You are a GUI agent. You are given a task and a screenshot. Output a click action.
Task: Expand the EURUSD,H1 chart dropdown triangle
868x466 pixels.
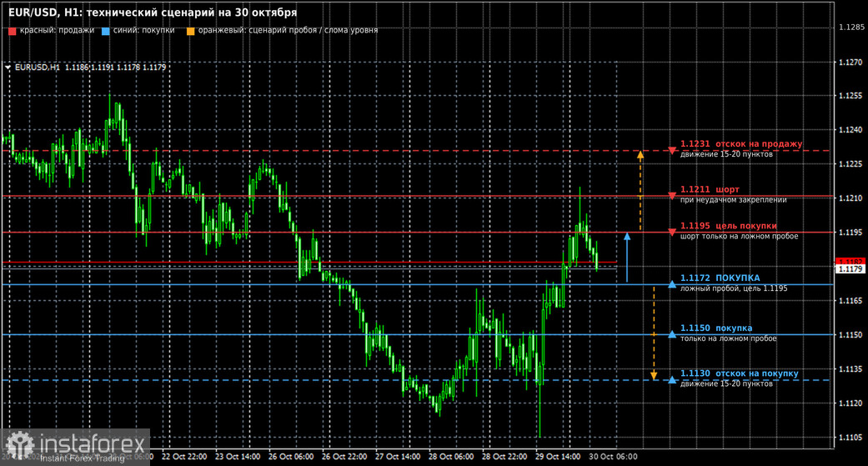pos(8,68)
